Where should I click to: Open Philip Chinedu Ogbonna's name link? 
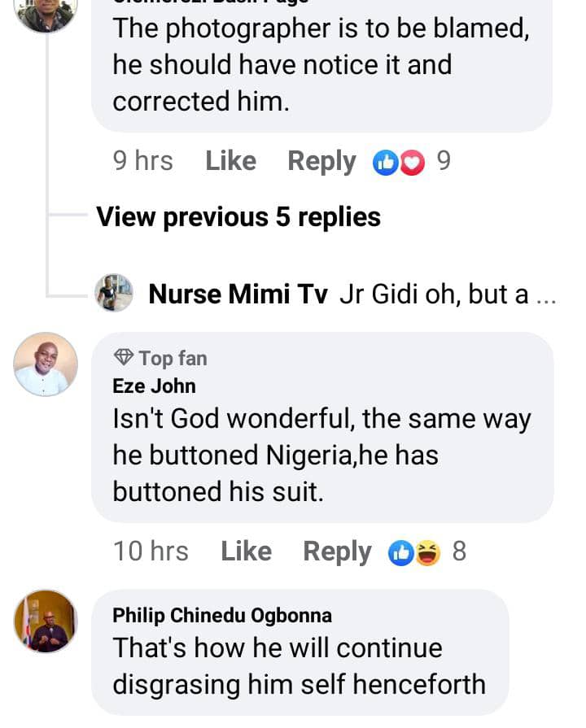coord(221,616)
